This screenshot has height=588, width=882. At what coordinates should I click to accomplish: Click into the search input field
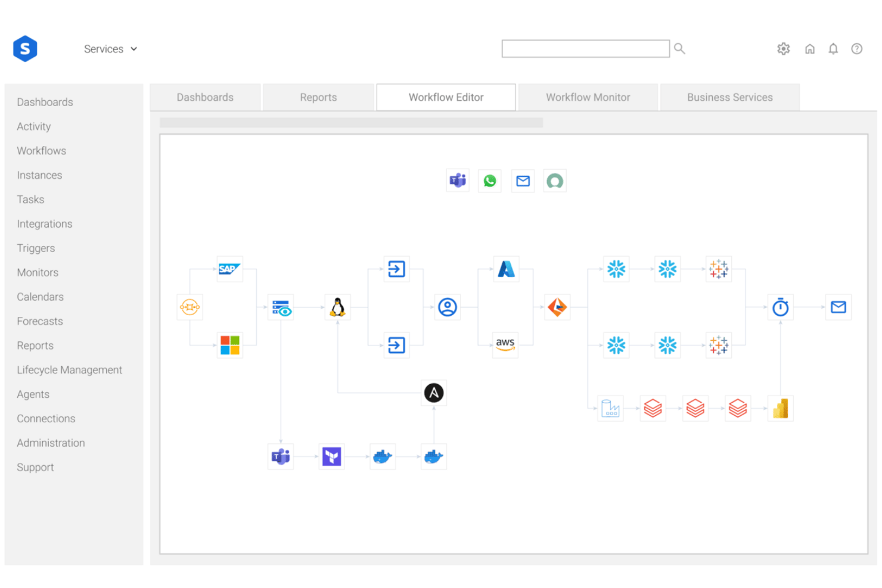[585, 49]
